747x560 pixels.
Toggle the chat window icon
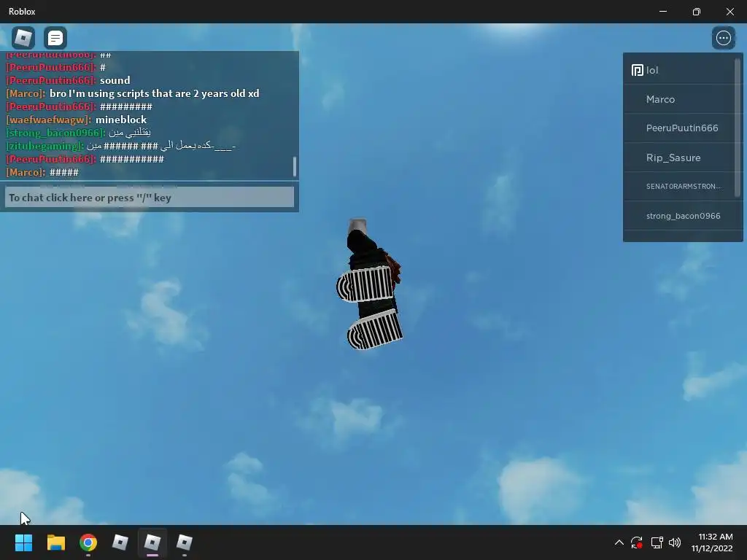(x=55, y=38)
